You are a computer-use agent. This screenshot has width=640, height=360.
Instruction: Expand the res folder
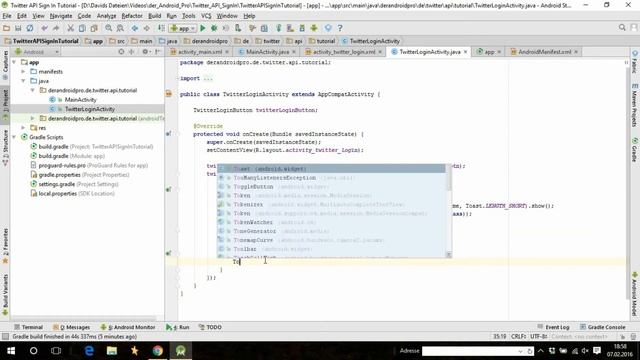(x=23, y=128)
